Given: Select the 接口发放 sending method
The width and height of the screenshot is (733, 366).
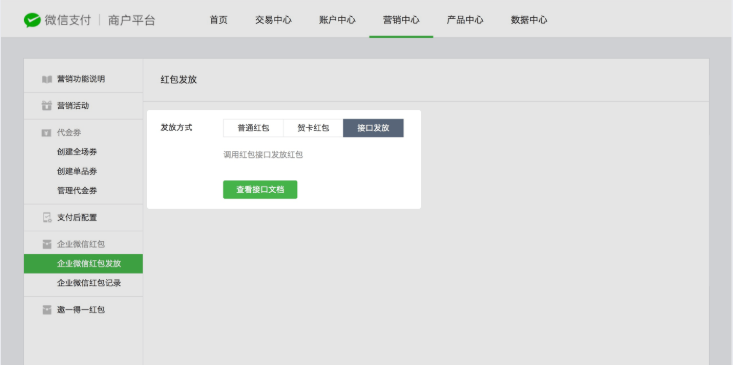Looking at the screenshot, I should tap(373, 128).
